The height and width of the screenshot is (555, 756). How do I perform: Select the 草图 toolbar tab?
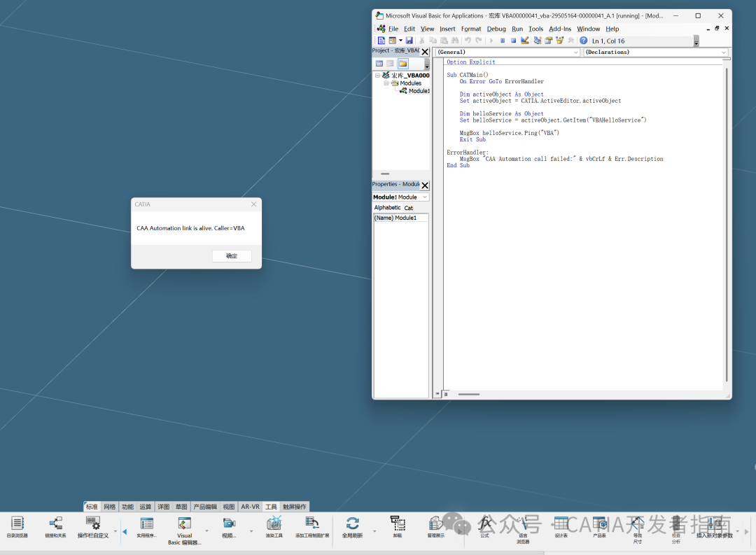point(181,507)
